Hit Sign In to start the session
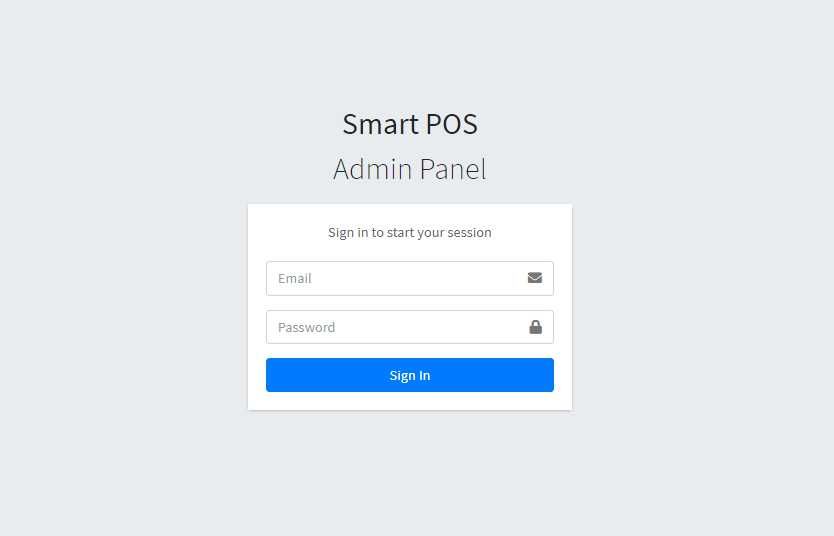 (410, 375)
